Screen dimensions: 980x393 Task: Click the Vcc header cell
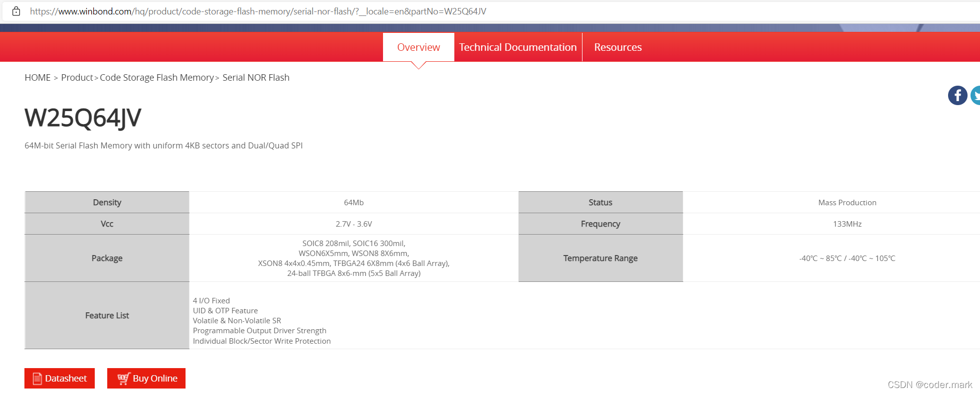click(107, 224)
